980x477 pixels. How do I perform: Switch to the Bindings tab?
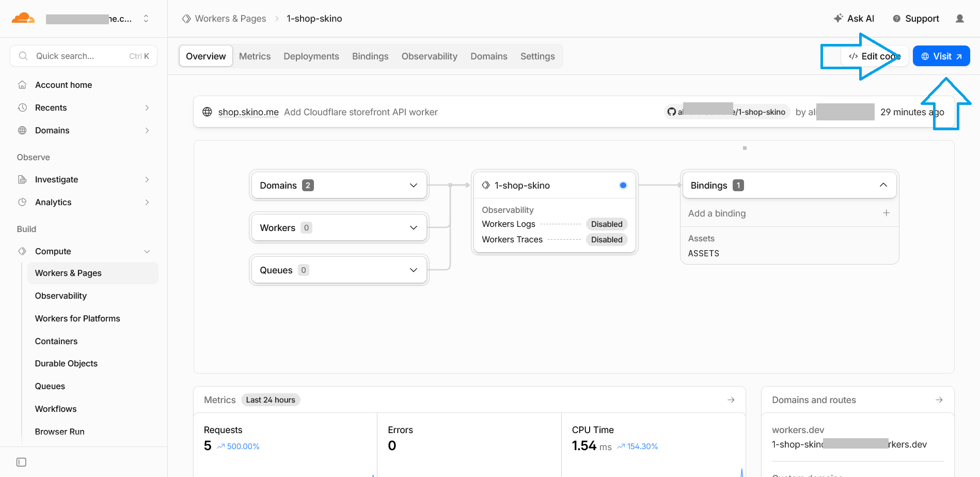(370, 56)
